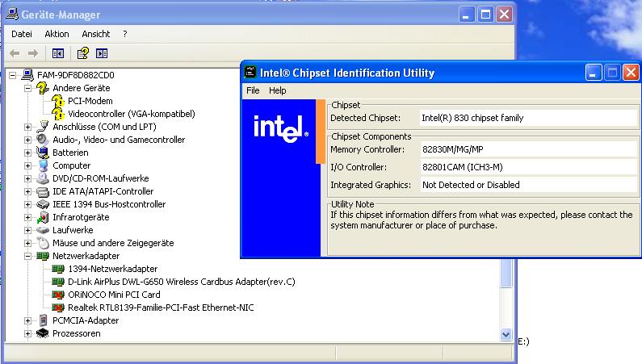Viewport: 642px width, 364px height.
Task: Maximize the Geräte-Manager window
Action: tap(485, 15)
